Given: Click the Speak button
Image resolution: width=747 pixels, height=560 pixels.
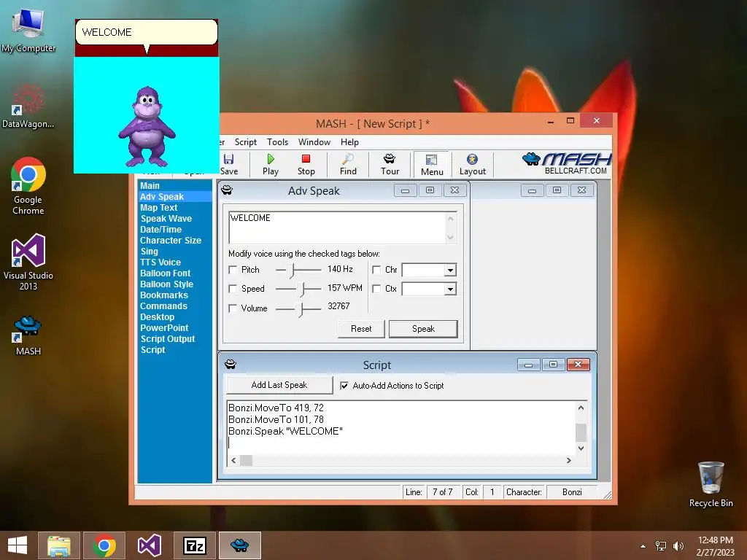Looking at the screenshot, I should coord(423,329).
